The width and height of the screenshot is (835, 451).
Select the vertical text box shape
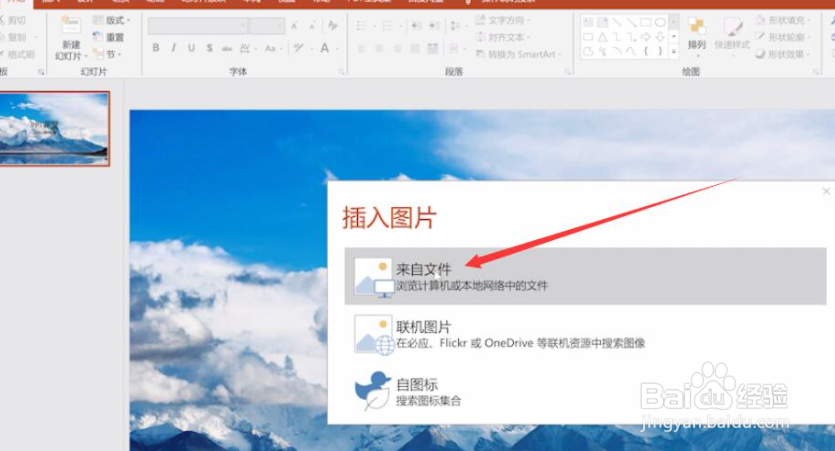[602, 22]
